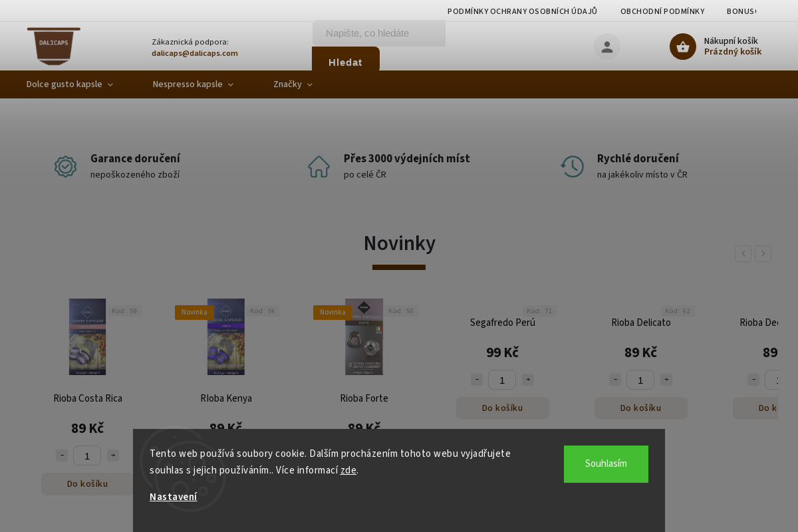Open the Nastavení cookie settings link
The image size is (798, 532).
173,497
